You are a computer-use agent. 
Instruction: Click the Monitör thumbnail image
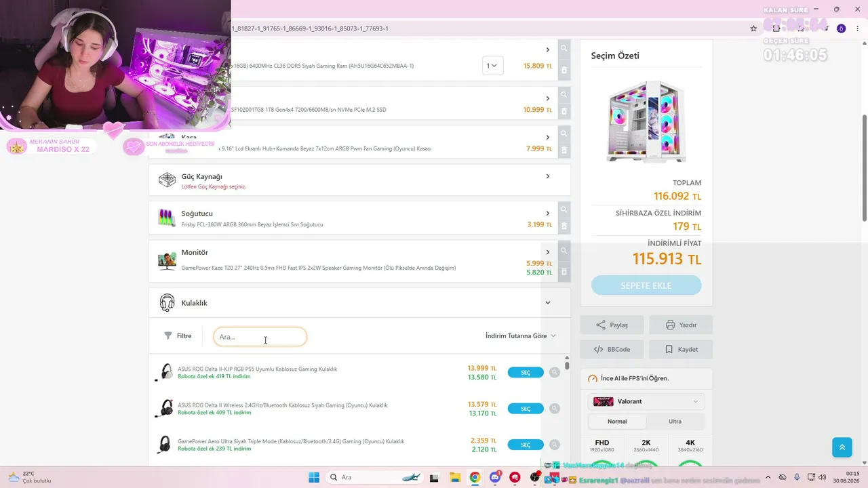[167, 261]
